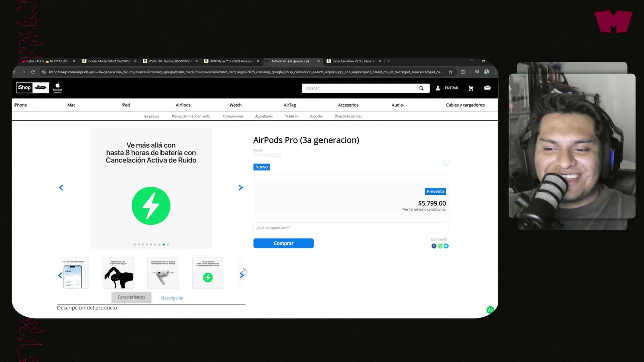This screenshot has width=644, height=362.
Task: Share product on WhatsApp icon under Comparte
Action: coord(440,246)
